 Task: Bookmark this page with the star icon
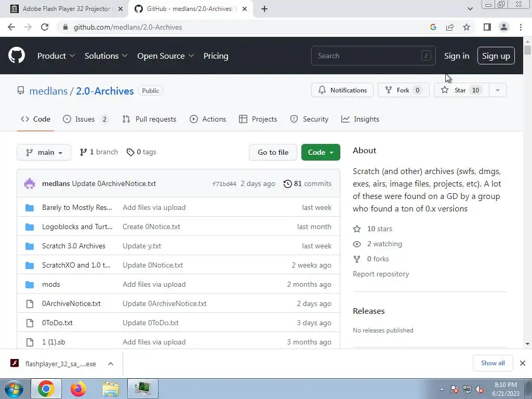click(x=467, y=27)
